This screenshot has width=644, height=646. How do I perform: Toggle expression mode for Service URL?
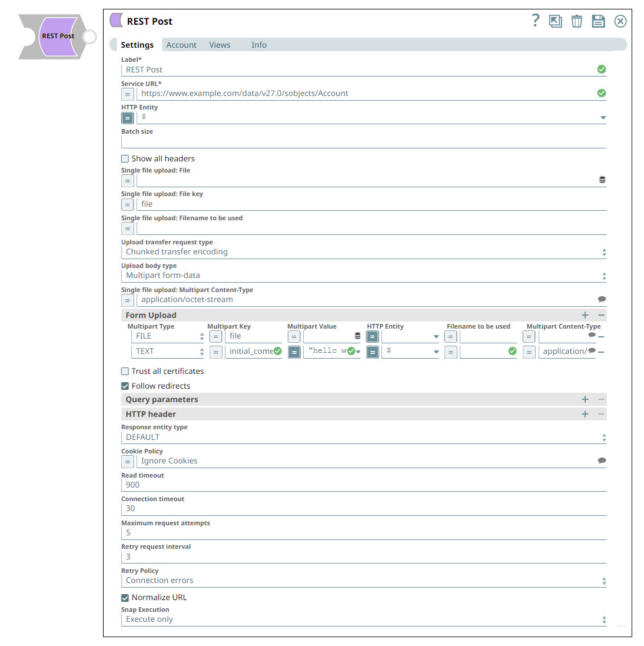click(127, 94)
